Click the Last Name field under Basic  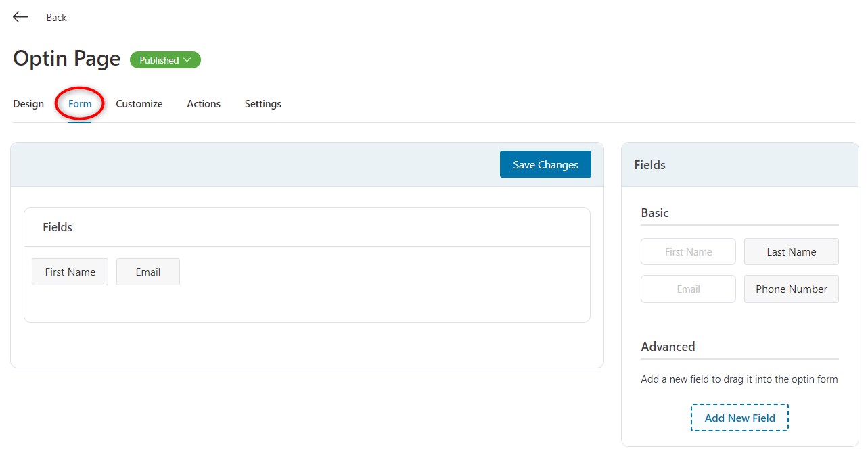(x=791, y=251)
